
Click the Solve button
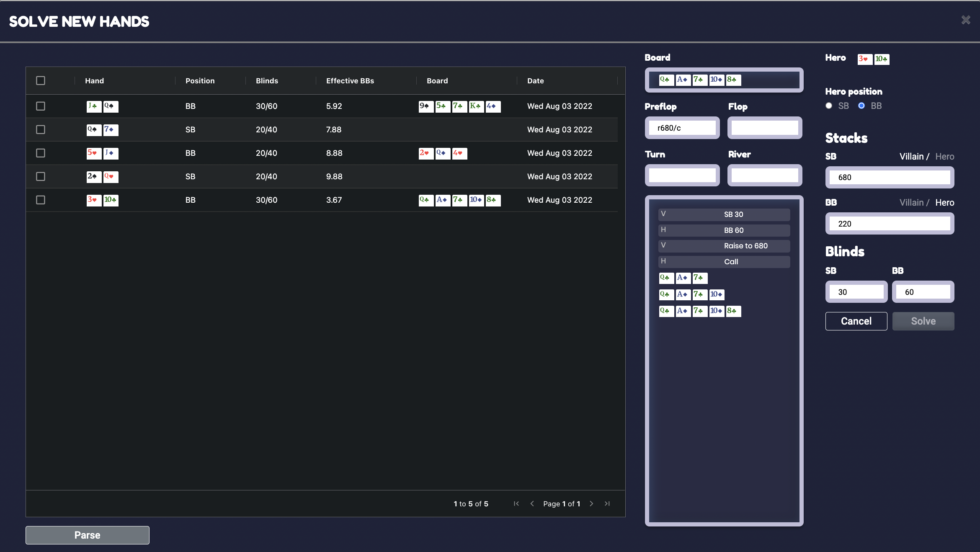(x=923, y=321)
